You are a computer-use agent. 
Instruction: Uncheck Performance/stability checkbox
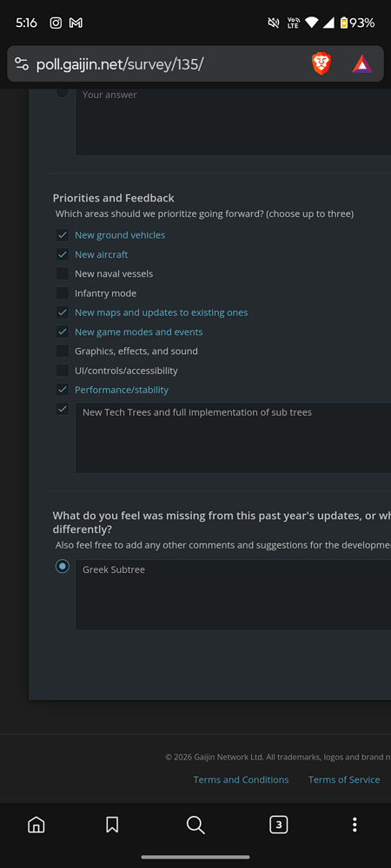pos(63,390)
